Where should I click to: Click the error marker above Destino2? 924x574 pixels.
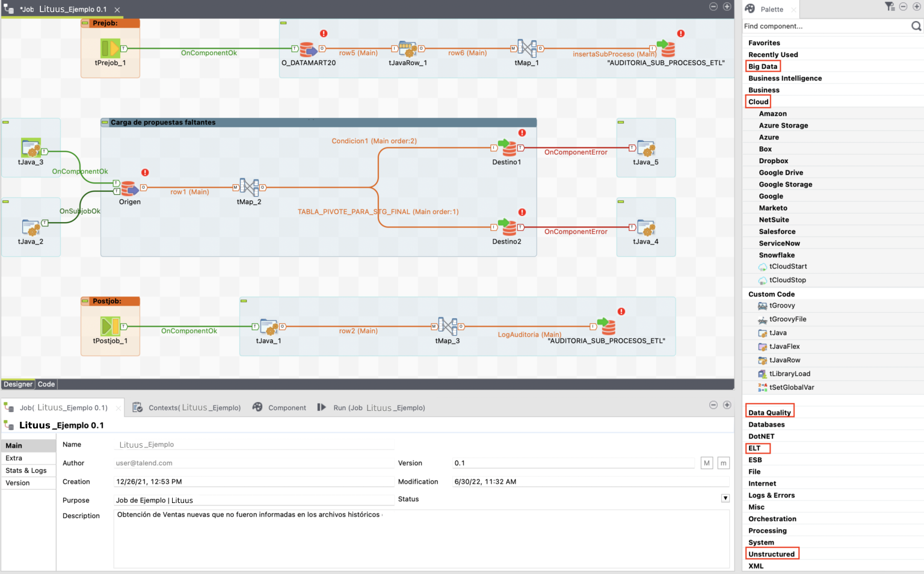(x=522, y=212)
